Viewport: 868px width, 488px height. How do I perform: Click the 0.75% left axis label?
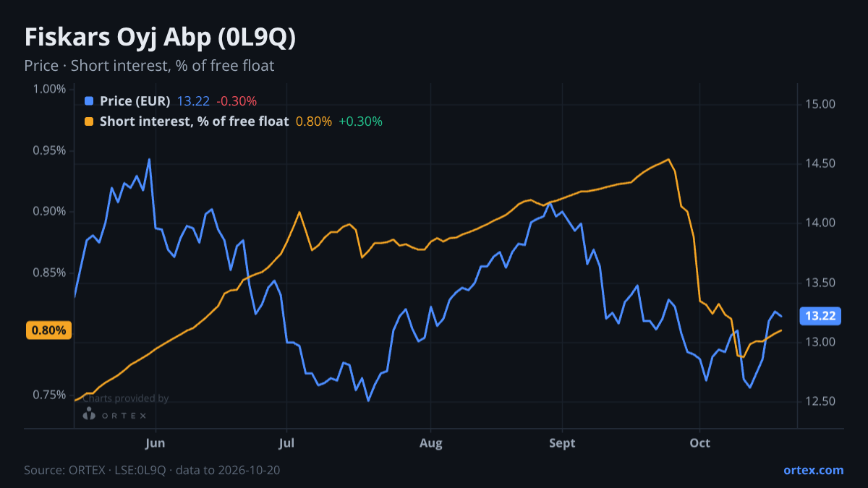49,395
